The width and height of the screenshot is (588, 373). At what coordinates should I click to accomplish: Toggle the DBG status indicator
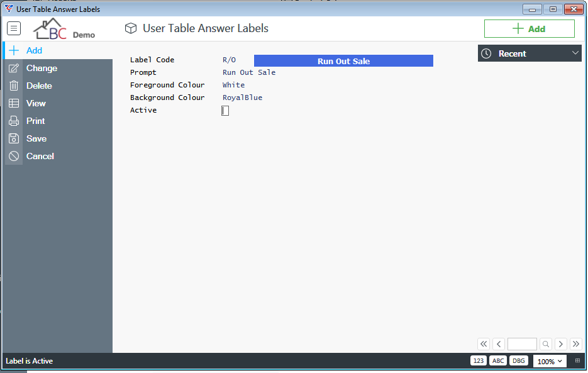point(519,360)
